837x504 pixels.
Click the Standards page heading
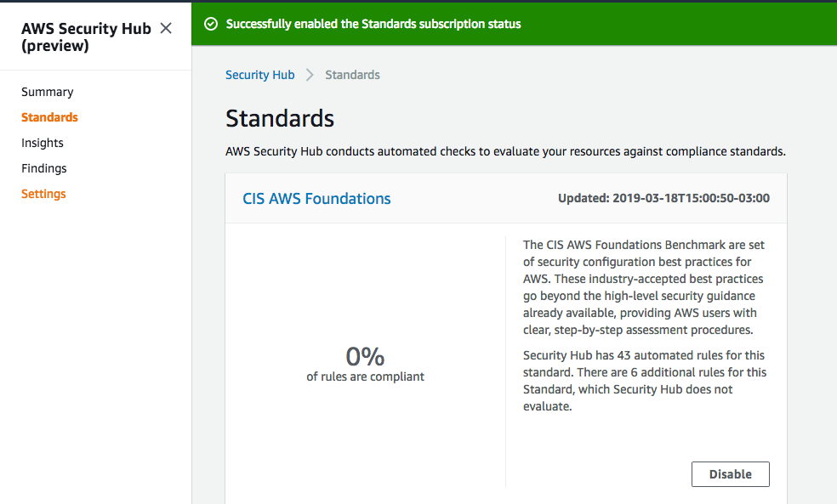point(280,118)
